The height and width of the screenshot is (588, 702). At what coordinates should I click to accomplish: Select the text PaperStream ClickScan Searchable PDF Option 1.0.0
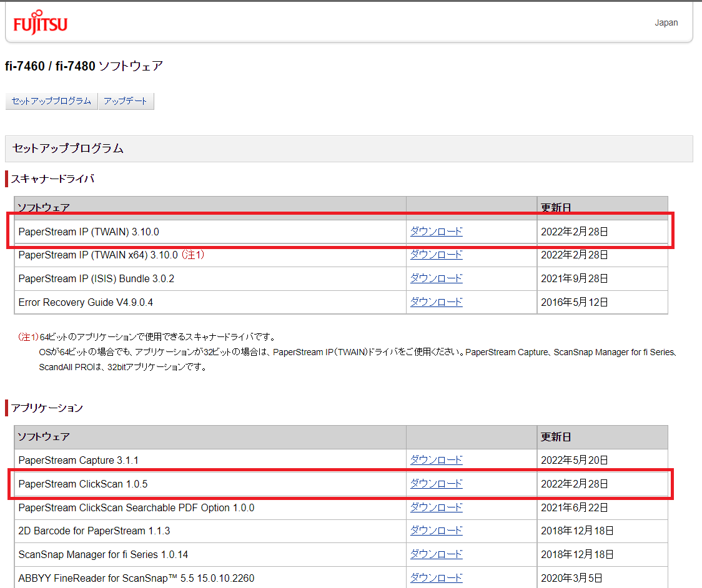(x=136, y=508)
